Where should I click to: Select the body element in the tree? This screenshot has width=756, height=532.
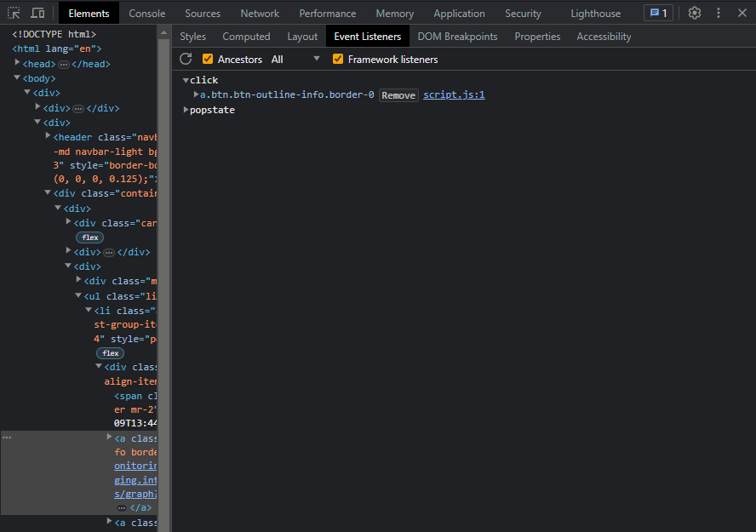point(39,77)
